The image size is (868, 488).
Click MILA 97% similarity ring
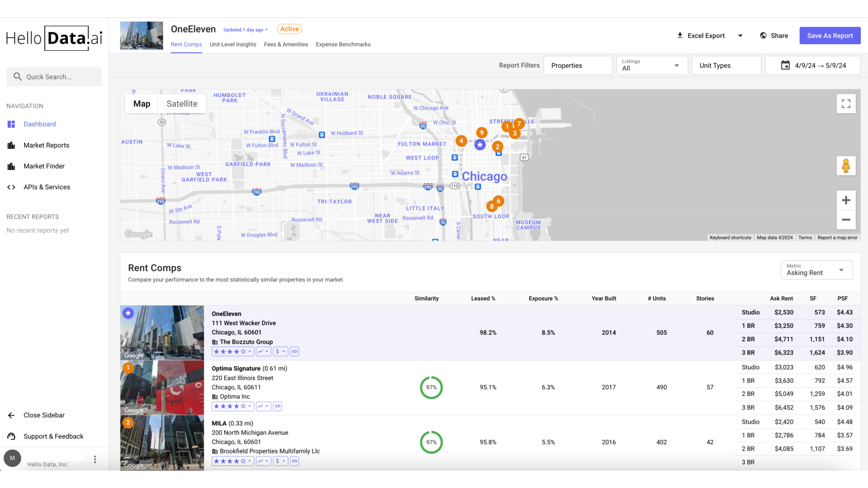431,442
